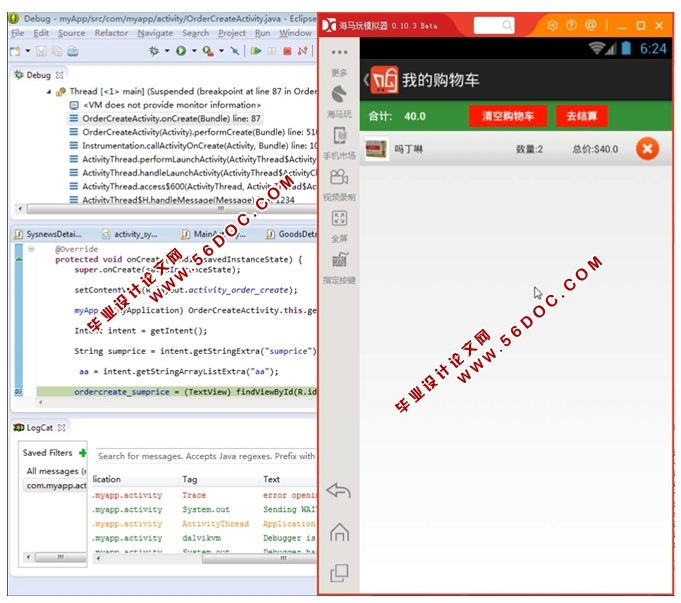Click the 去结算 checkout button

point(582,116)
